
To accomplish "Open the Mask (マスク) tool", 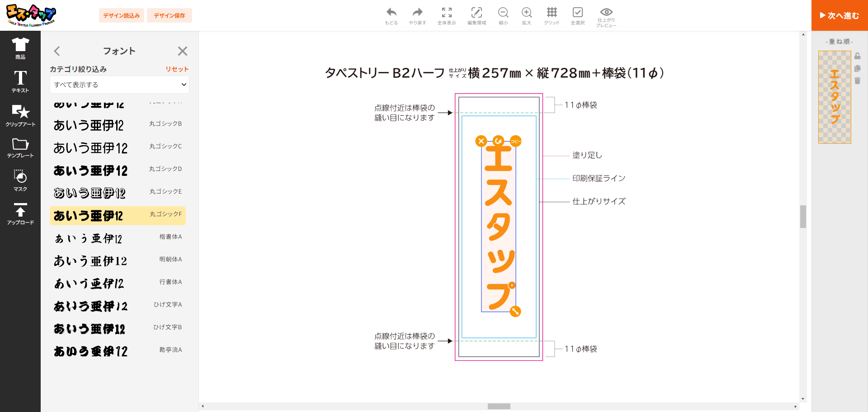I will click(x=20, y=180).
